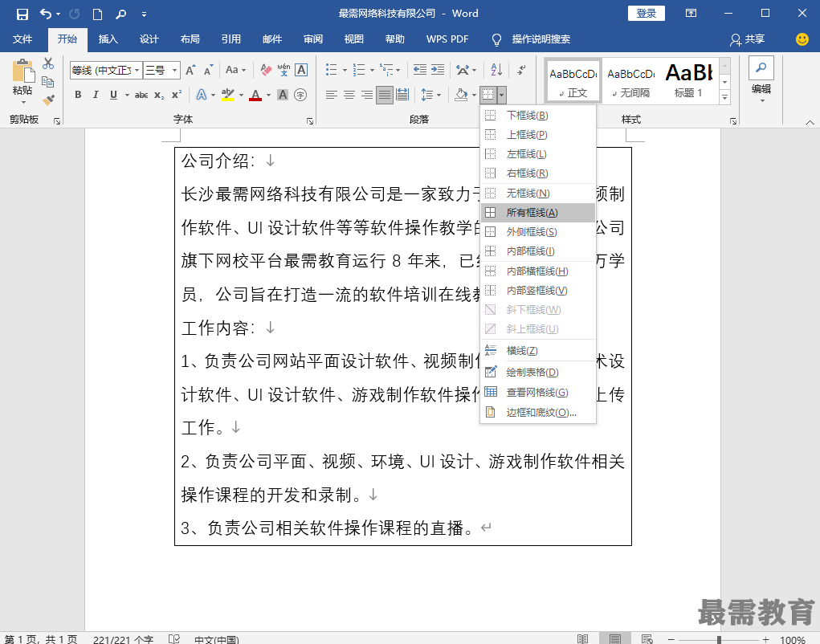Image resolution: width=820 pixels, height=644 pixels.
Task: Open 边框和底纹(O)... dialog entry
Action: tap(537, 413)
